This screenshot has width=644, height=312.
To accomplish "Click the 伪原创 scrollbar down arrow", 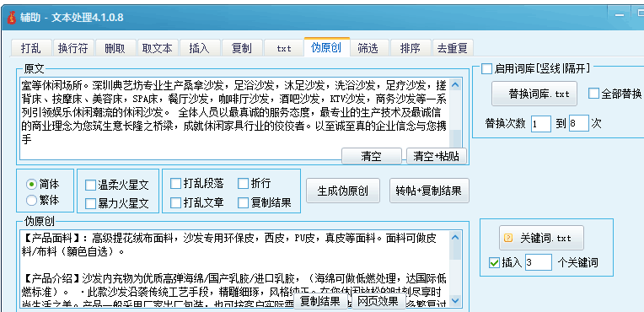I will pyautogui.click(x=455, y=301).
